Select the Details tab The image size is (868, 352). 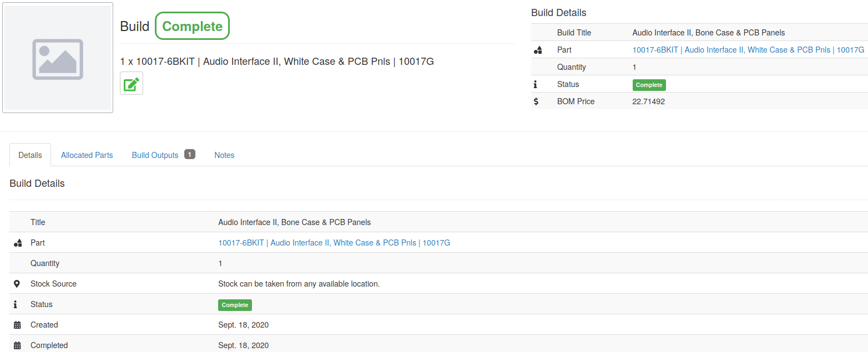point(30,155)
